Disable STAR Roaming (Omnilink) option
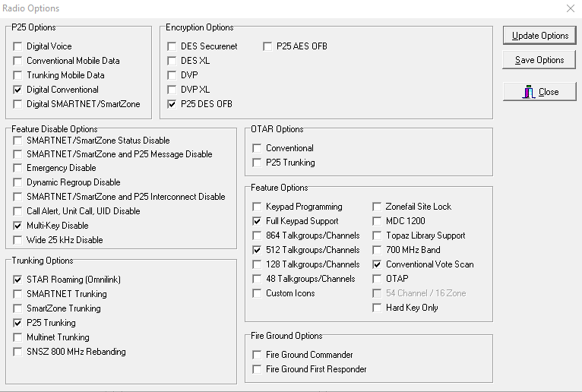 [17, 280]
